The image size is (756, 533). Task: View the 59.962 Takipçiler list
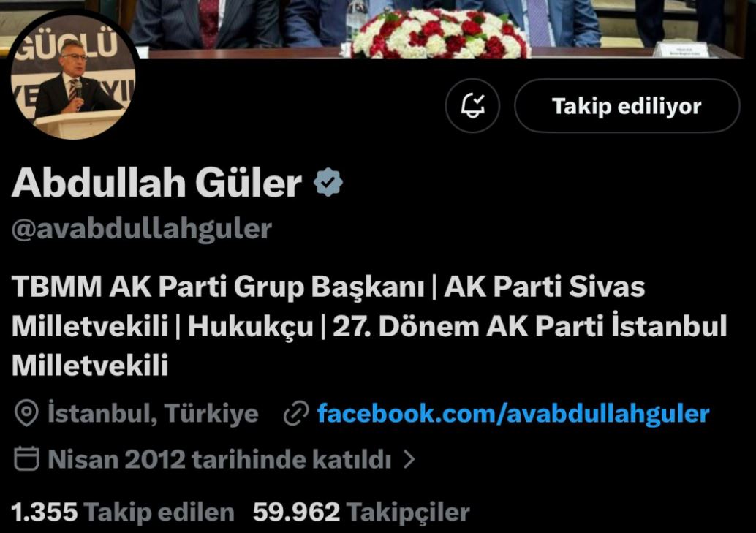pos(361,512)
